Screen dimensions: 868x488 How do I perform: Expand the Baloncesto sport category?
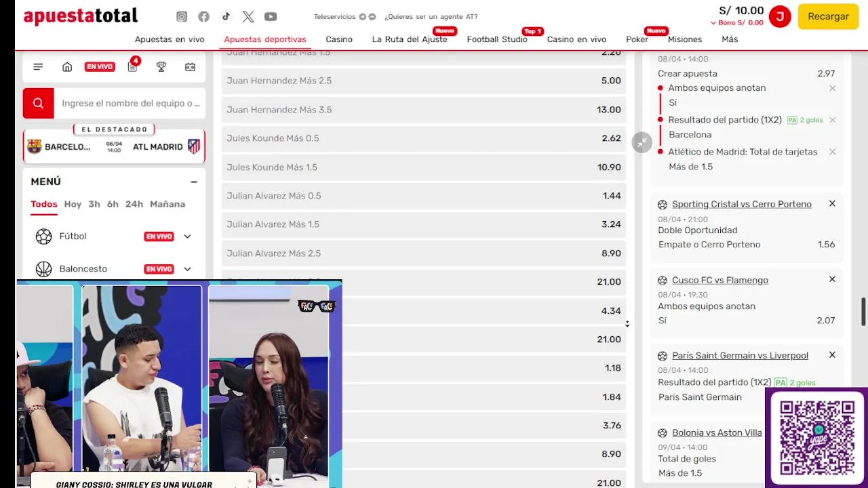[x=187, y=269]
